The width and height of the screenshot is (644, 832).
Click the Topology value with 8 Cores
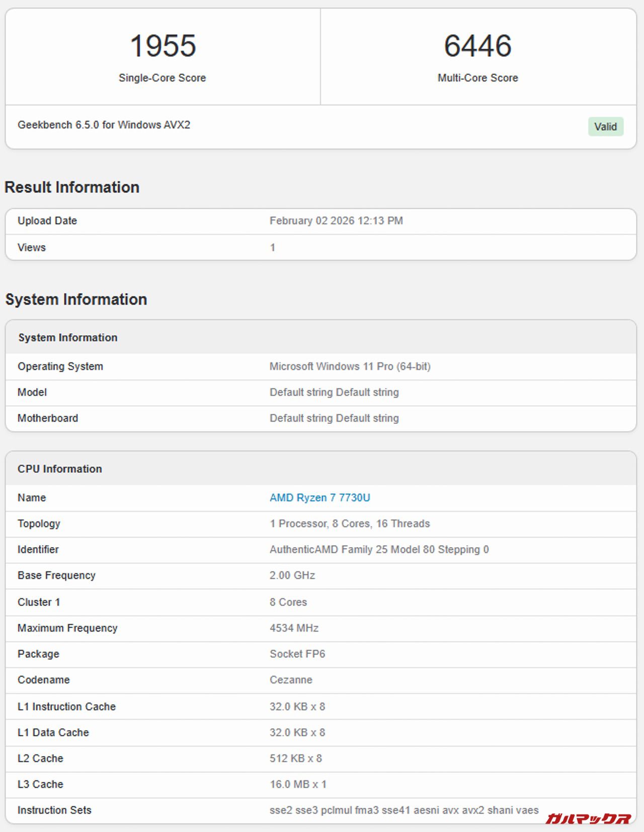pos(349,523)
